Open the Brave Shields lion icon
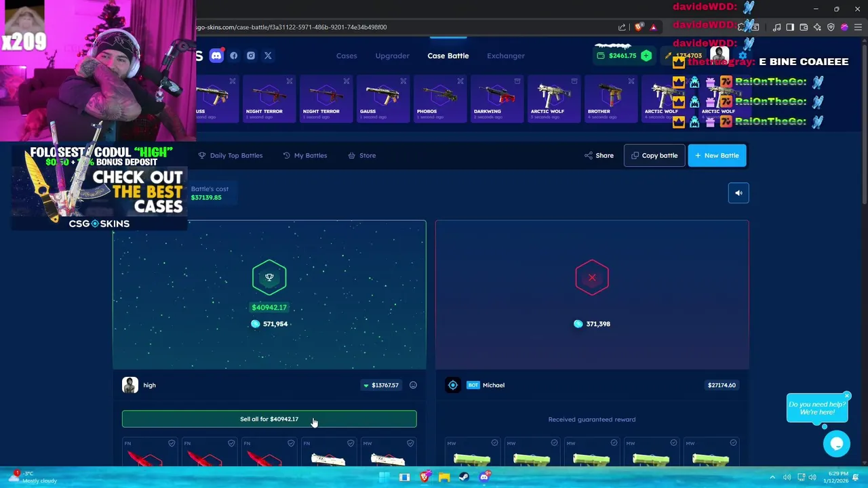This screenshot has width=868, height=488. (x=638, y=27)
